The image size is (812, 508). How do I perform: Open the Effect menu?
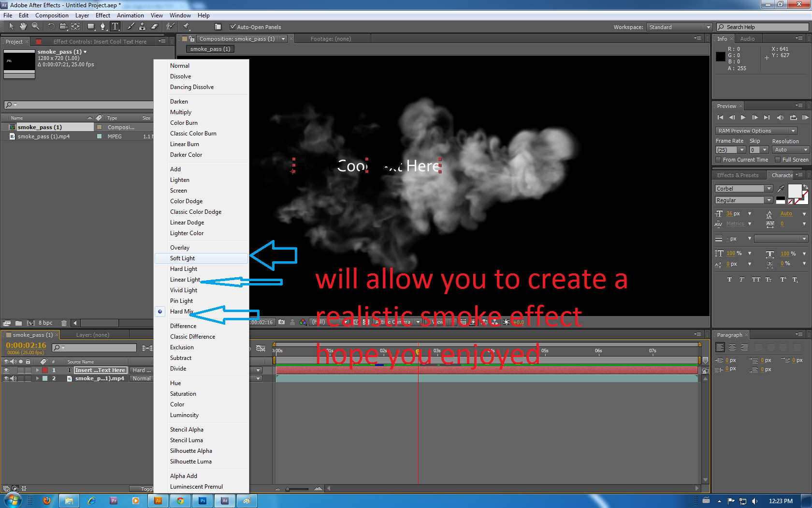103,15
